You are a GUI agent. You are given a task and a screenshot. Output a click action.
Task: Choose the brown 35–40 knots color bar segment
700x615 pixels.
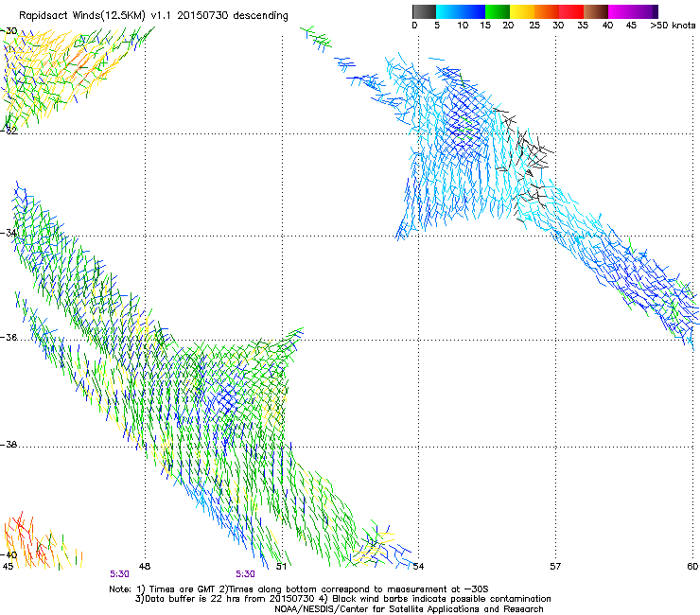click(x=596, y=11)
